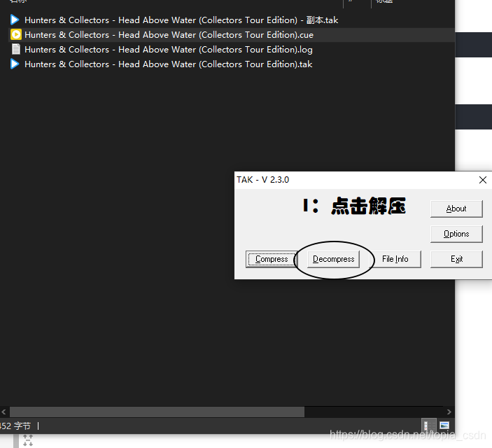This screenshot has height=448, width=492.
Task: Click the dotted frame icon below the window
Action: 28,440
